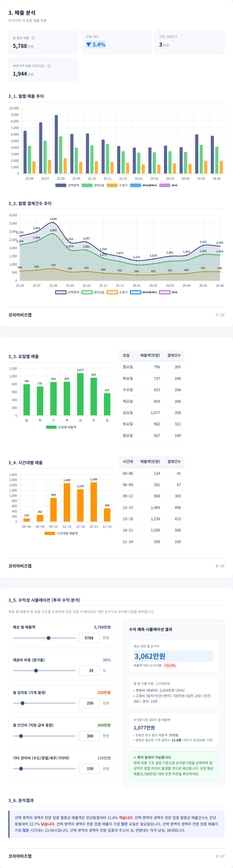Image resolution: width=233 pixels, height=868 pixels.
Task: Click the 건당 이용단가 card value 3만원
Action: tap(164, 44)
